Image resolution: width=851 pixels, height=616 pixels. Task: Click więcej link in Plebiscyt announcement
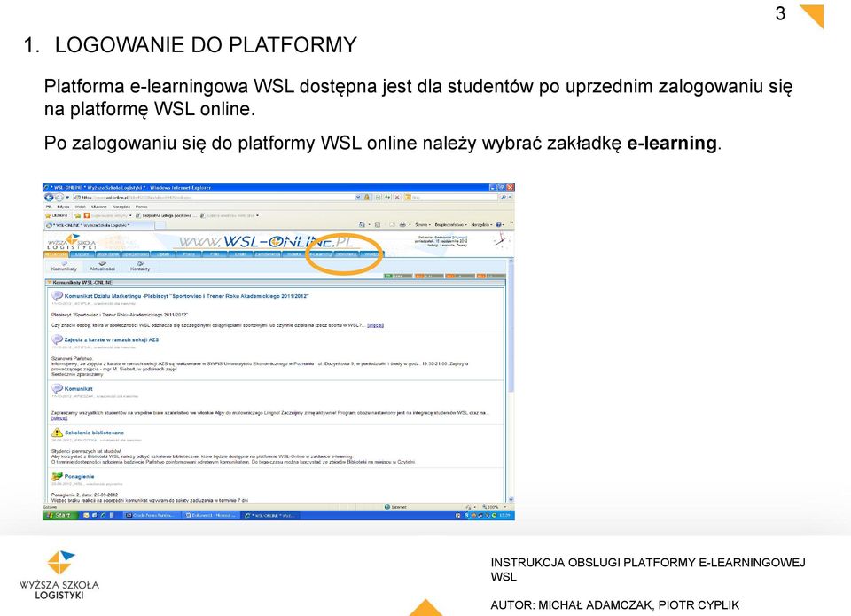pyautogui.click(x=375, y=325)
